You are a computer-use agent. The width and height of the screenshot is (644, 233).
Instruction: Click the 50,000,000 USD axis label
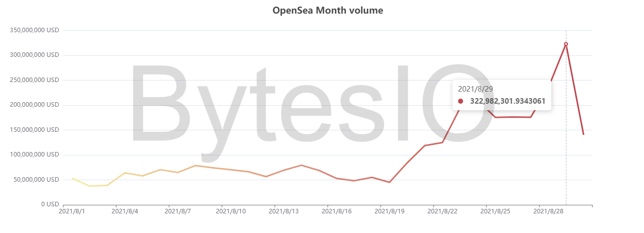click(x=36, y=180)
